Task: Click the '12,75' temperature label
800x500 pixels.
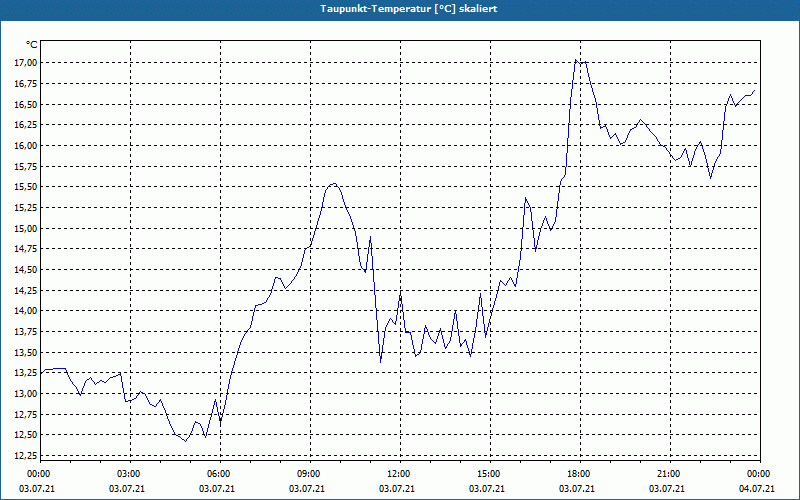Action: (28, 414)
